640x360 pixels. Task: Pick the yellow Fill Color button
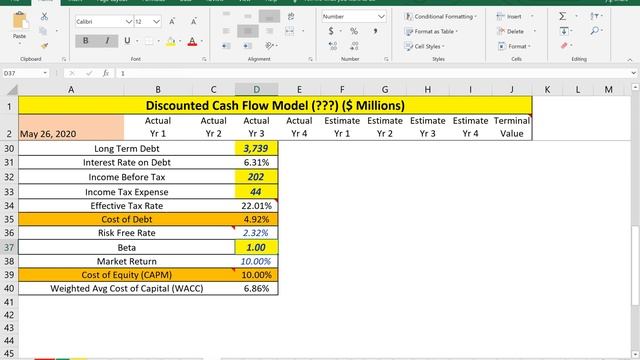pyautogui.click(x=171, y=41)
